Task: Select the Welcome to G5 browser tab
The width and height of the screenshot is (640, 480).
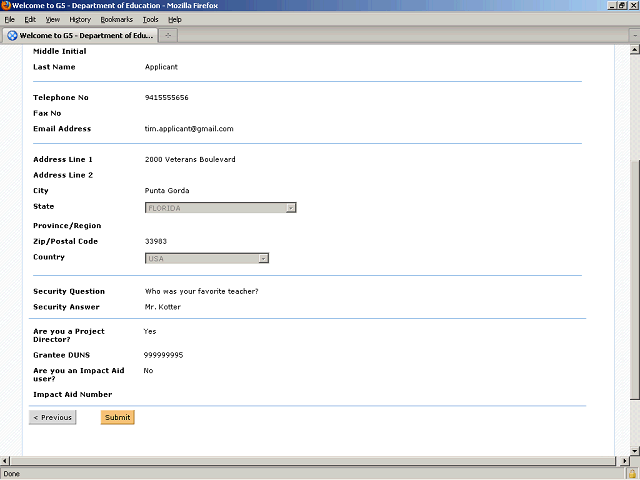Action: click(x=80, y=36)
